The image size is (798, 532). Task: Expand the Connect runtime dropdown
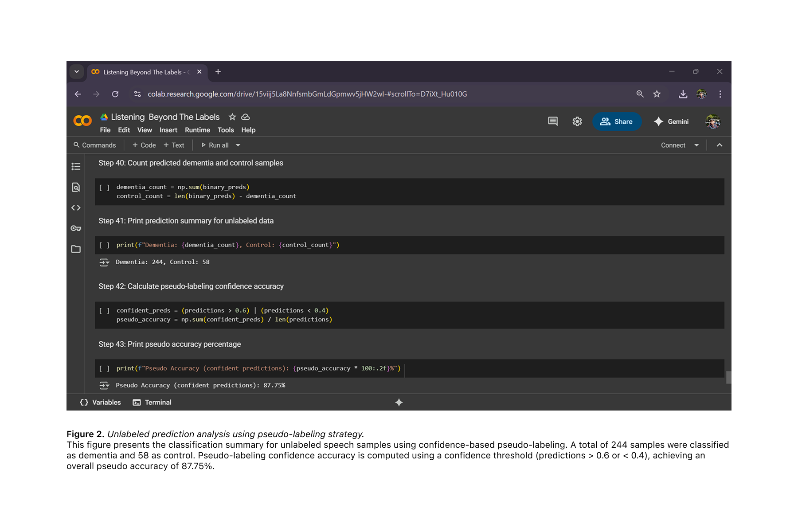696,145
